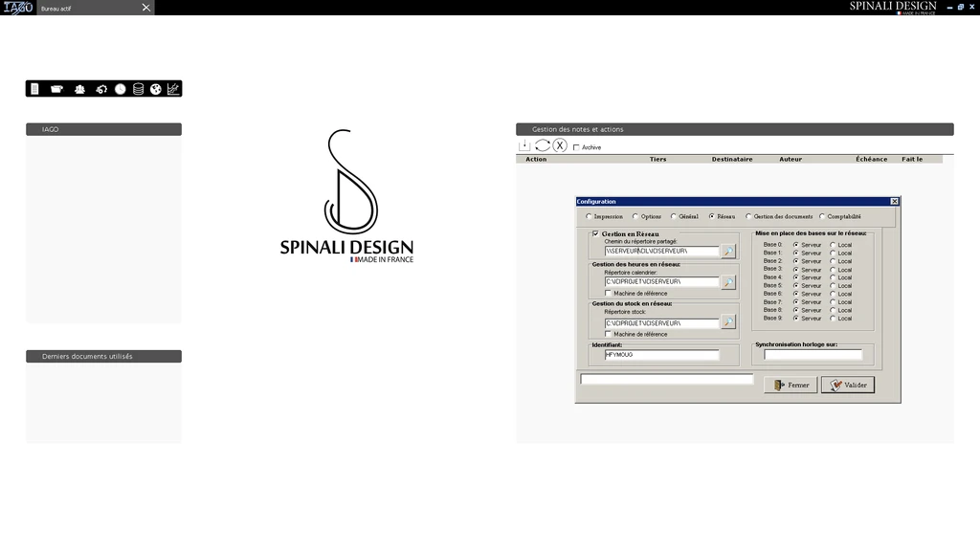Screen dimensions: 980x551
Task: Click the Fermer button
Action: pos(791,385)
